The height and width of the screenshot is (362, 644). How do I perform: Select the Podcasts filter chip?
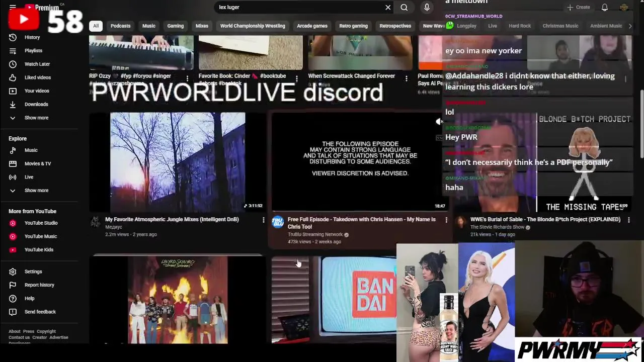[120, 26]
